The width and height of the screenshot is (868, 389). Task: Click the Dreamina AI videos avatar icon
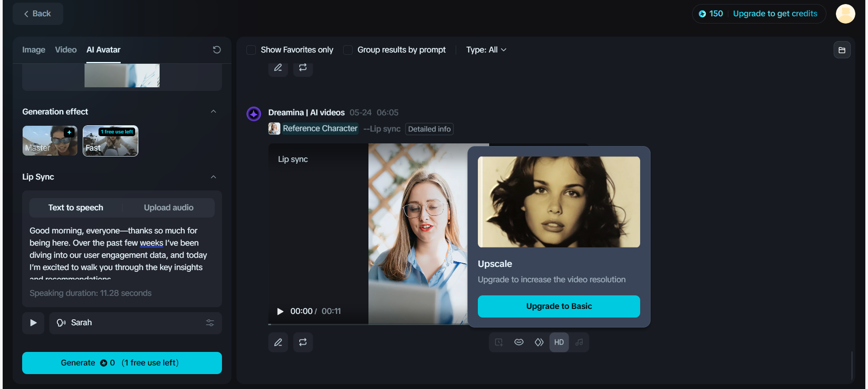[254, 114]
